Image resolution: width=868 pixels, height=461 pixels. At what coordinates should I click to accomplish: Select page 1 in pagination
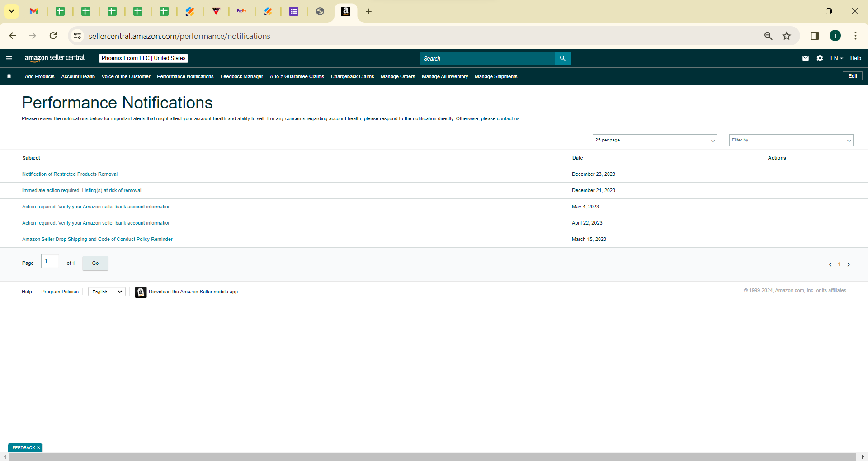pyautogui.click(x=840, y=264)
